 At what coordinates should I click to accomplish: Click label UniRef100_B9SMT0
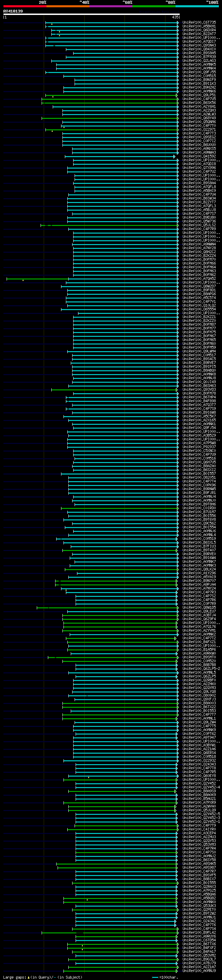[199, 657]
